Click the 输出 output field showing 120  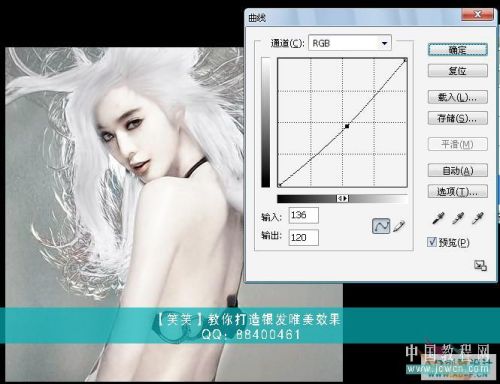click(303, 237)
